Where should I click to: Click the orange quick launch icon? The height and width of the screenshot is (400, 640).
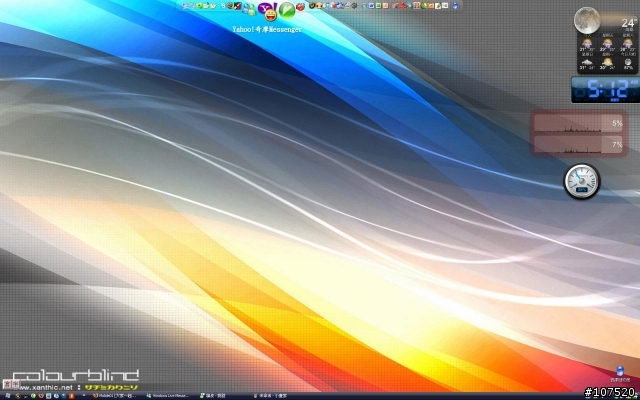71,396
